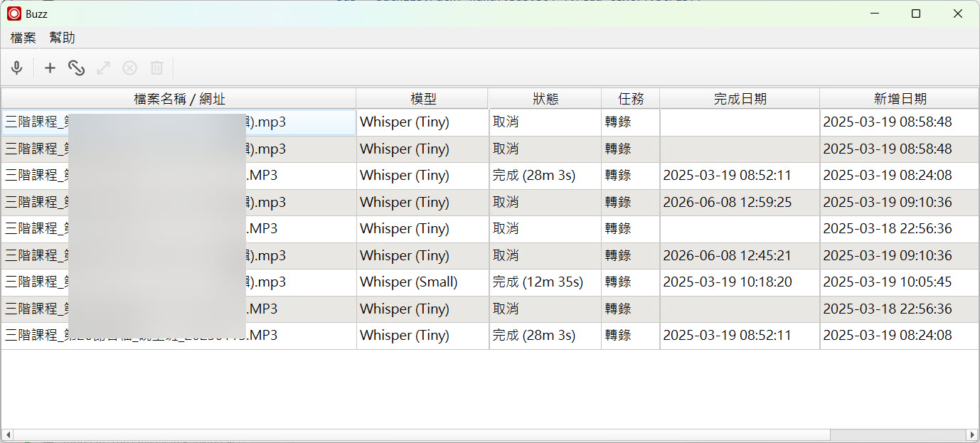Image resolution: width=980 pixels, height=443 pixels.
Task: Sort by the 狀態 column header
Action: [x=545, y=99]
